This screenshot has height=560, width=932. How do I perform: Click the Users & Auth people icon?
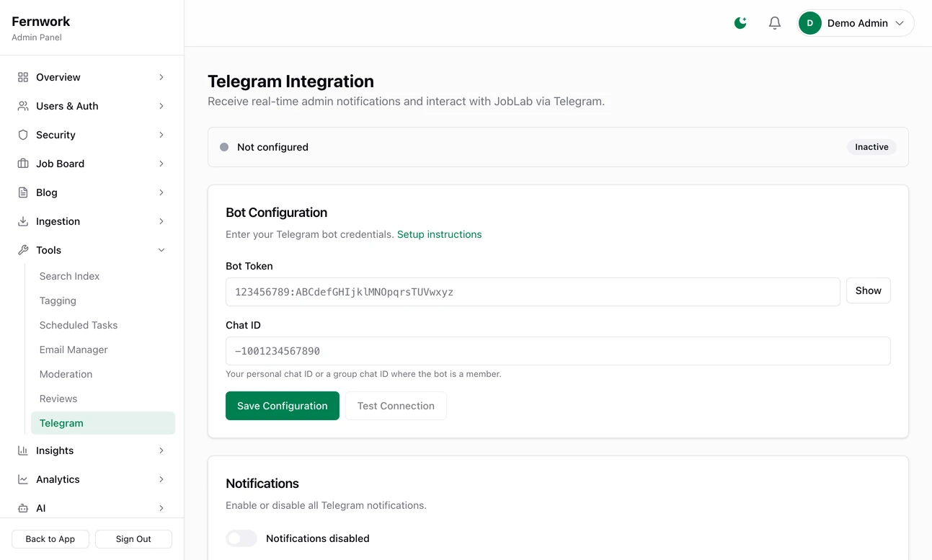click(x=23, y=106)
